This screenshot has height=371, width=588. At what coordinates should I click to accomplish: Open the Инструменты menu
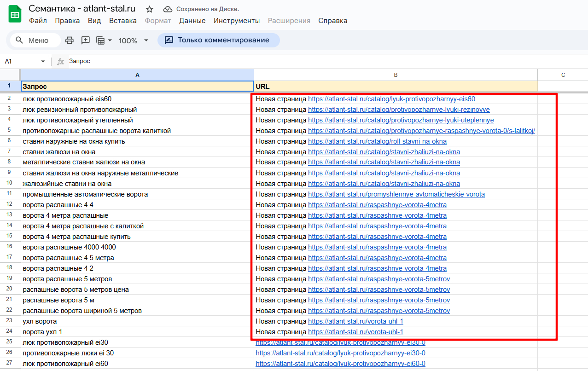pos(237,21)
